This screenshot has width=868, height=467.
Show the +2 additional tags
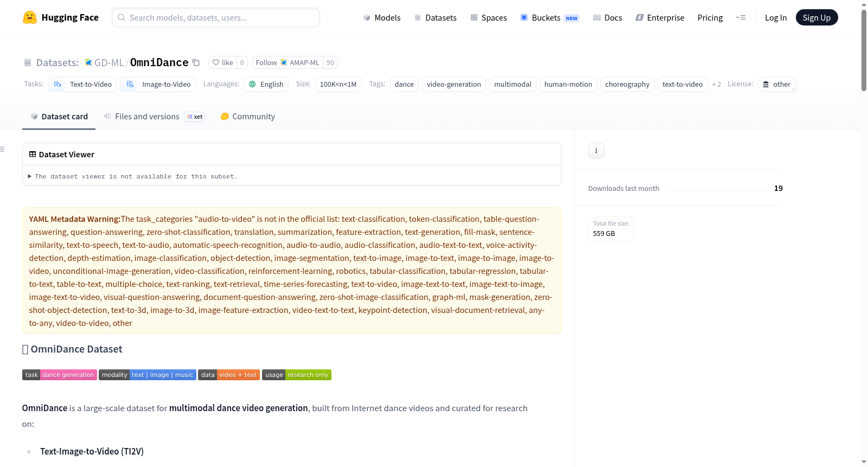717,84
